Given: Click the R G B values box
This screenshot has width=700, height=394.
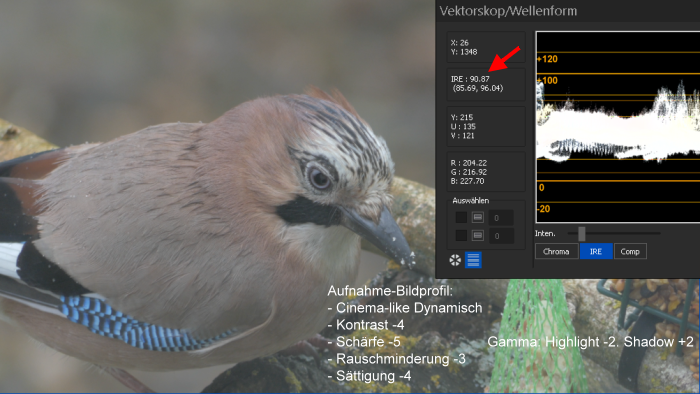Looking at the screenshot, I should (x=487, y=172).
